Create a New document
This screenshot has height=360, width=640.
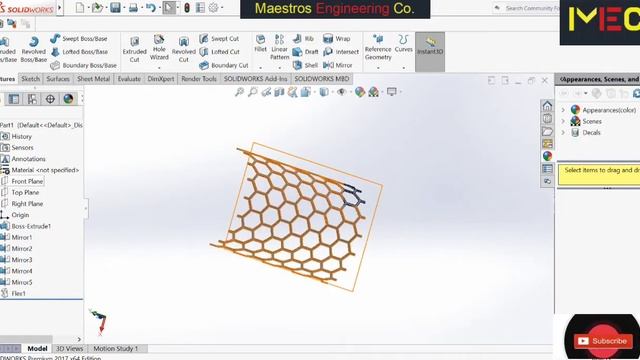[80, 7]
